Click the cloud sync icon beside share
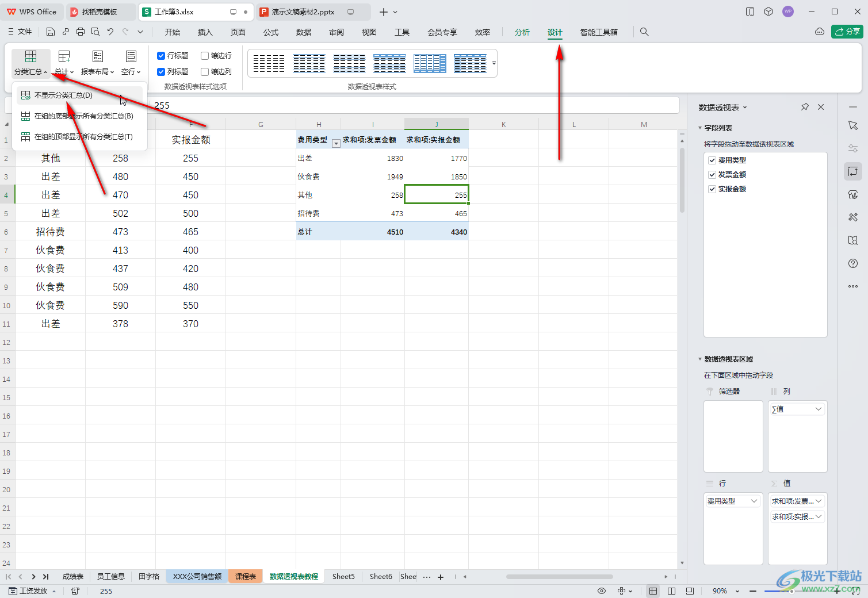The image size is (868, 598). click(820, 32)
